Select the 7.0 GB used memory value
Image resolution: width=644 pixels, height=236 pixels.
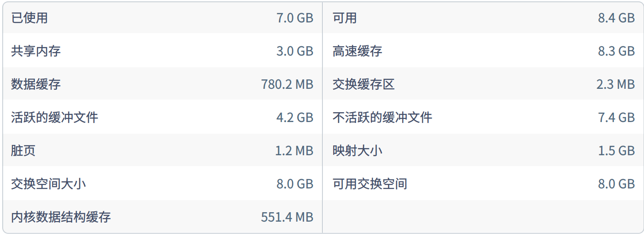pyautogui.click(x=295, y=18)
